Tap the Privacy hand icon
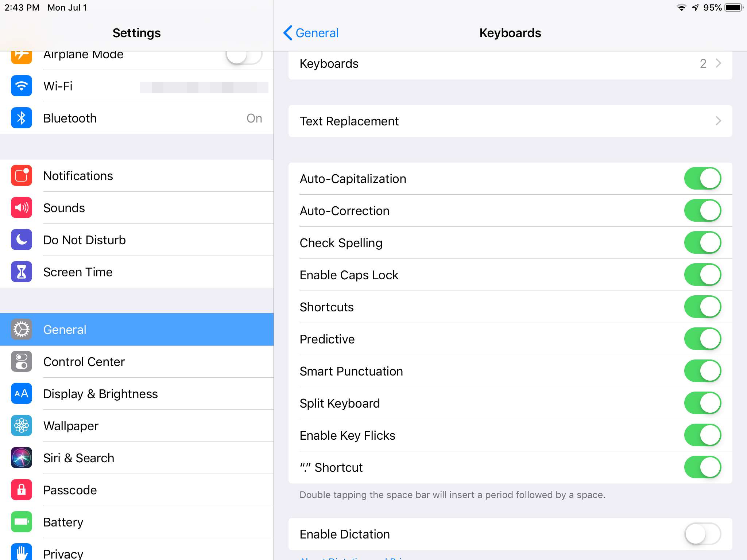 [x=22, y=552]
